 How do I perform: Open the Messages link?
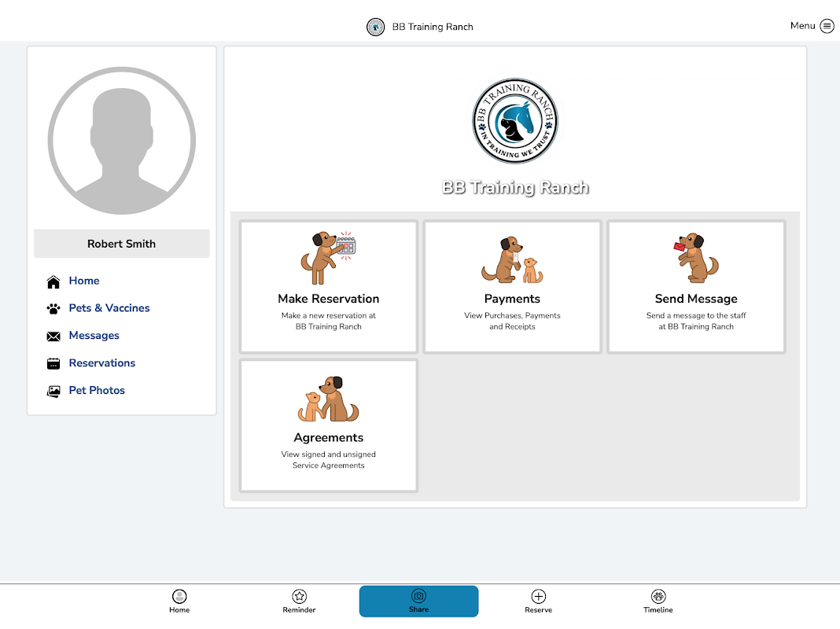(94, 335)
